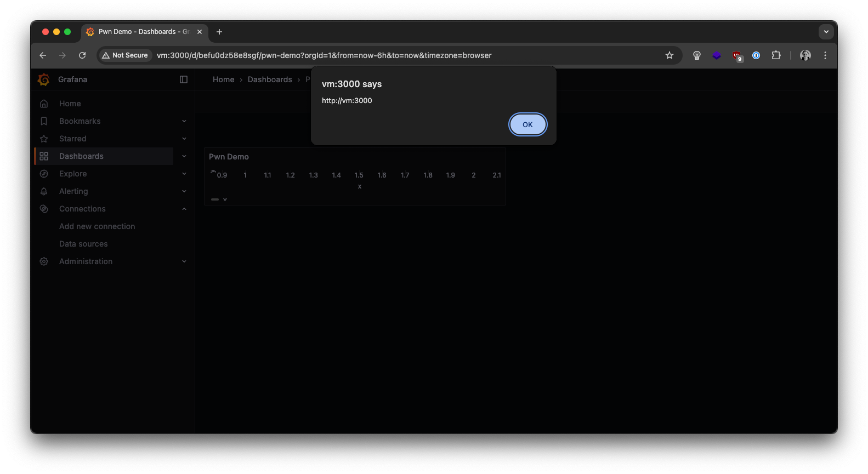Expand the Starred section chevron
This screenshot has height=474, width=868.
point(184,139)
